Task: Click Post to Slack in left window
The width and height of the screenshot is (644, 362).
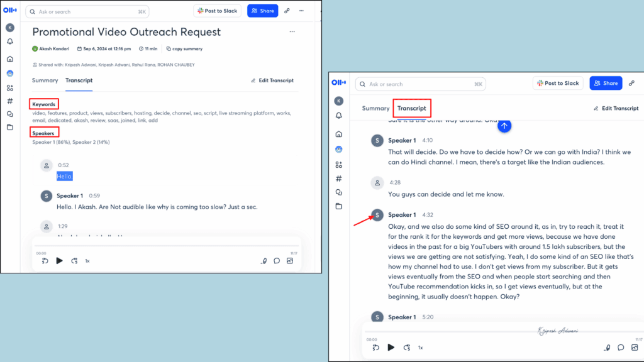Action: click(x=217, y=11)
